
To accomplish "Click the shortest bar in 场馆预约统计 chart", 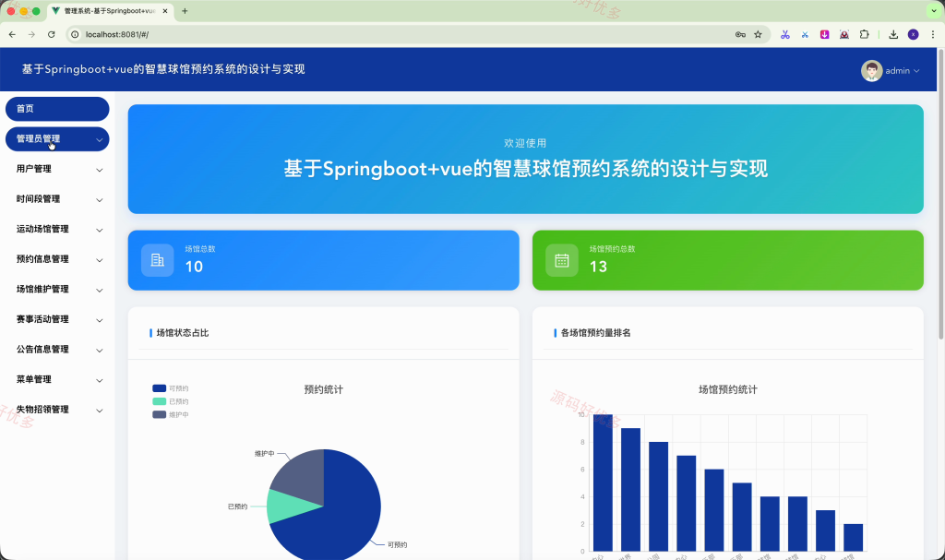I will point(853,538).
